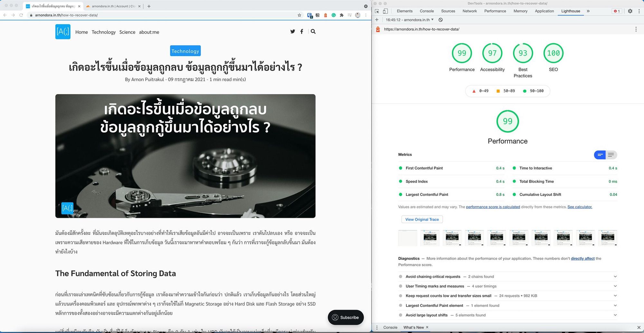Switch metrics to the expanded description view

click(611, 155)
